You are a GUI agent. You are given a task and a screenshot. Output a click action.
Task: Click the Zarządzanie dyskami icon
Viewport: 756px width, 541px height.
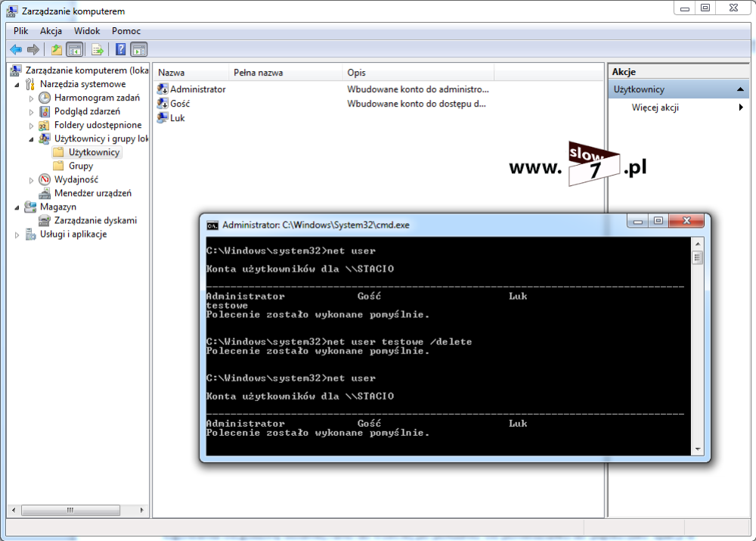[45, 220]
